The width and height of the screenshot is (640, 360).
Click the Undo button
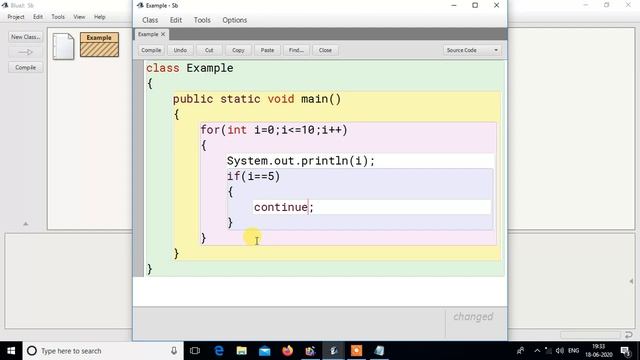[x=180, y=50]
